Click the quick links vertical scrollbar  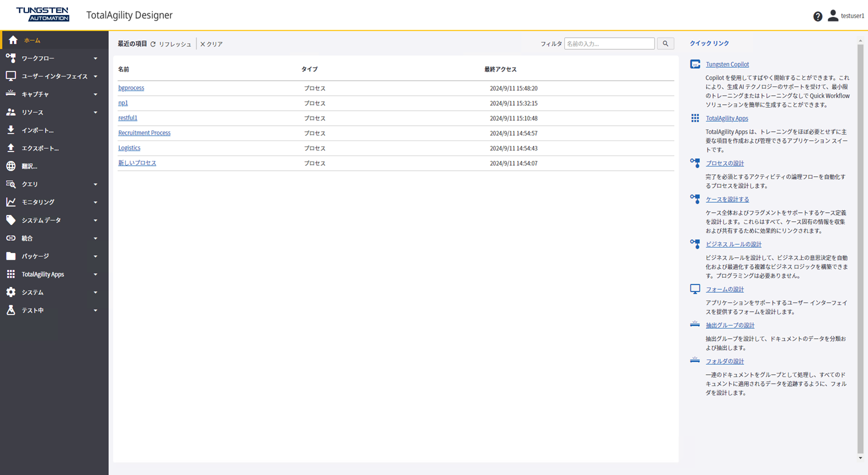pos(860,248)
